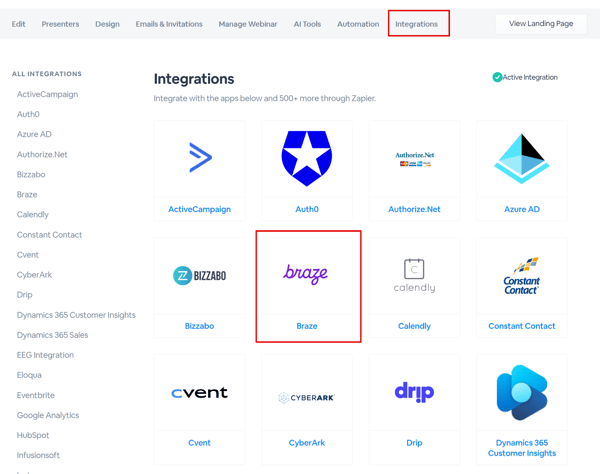
Task: Click the Authorize.Net link under its logo
Action: [x=414, y=209]
